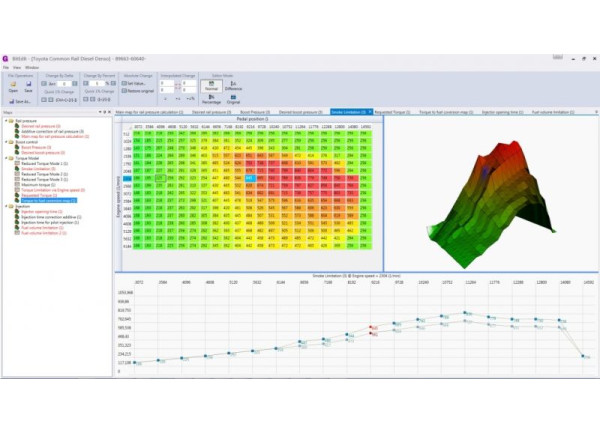Screen dimensions: 600x434
Task: Collapse the Boost control folder
Action: click(5, 141)
